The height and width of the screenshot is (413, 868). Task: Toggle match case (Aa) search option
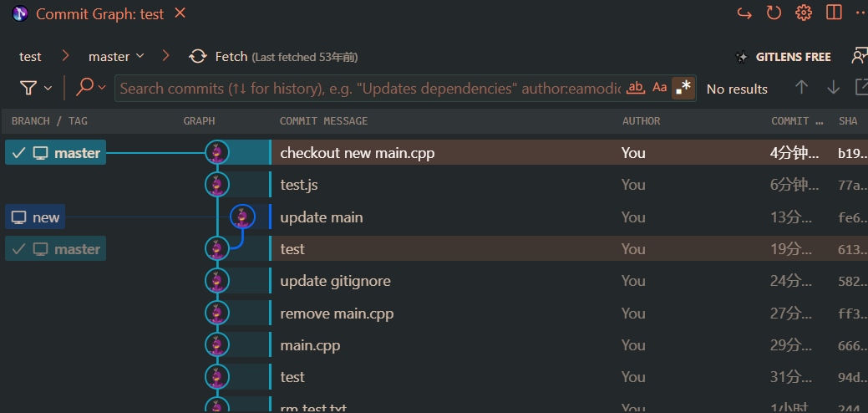(660, 88)
